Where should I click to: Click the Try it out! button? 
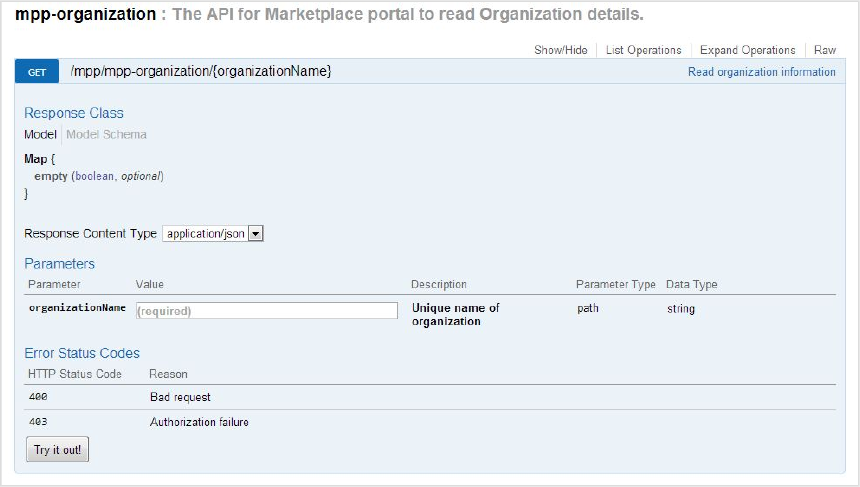pos(58,450)
